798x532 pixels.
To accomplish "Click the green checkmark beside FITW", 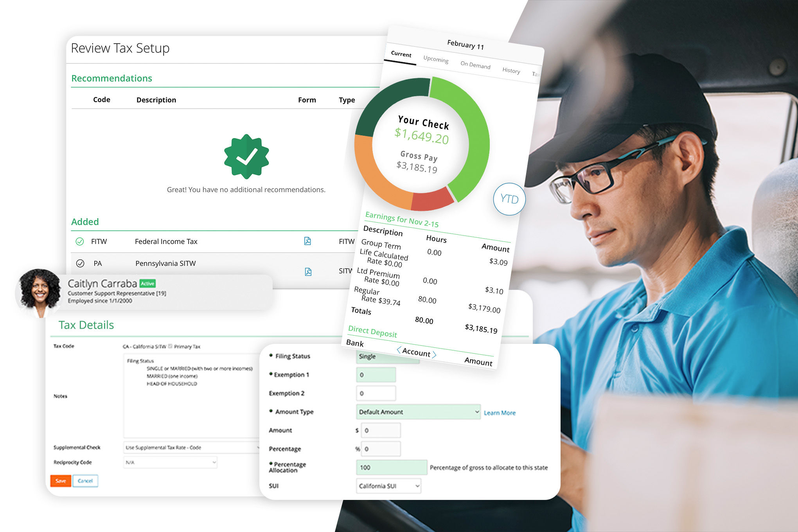I will pos(79,241).
